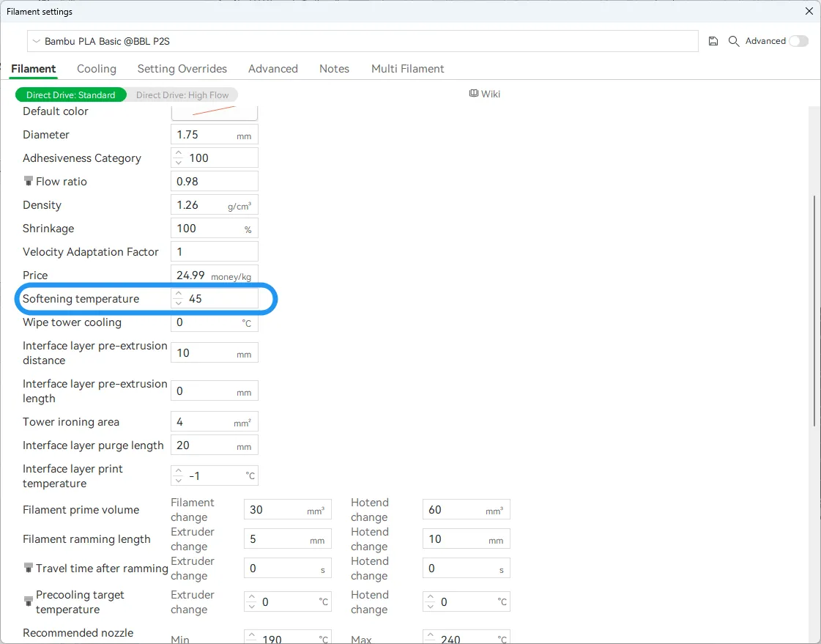821x644 pixels.
Task: Toggle the Advanced mode switch
Action: (x=799, y=41)
